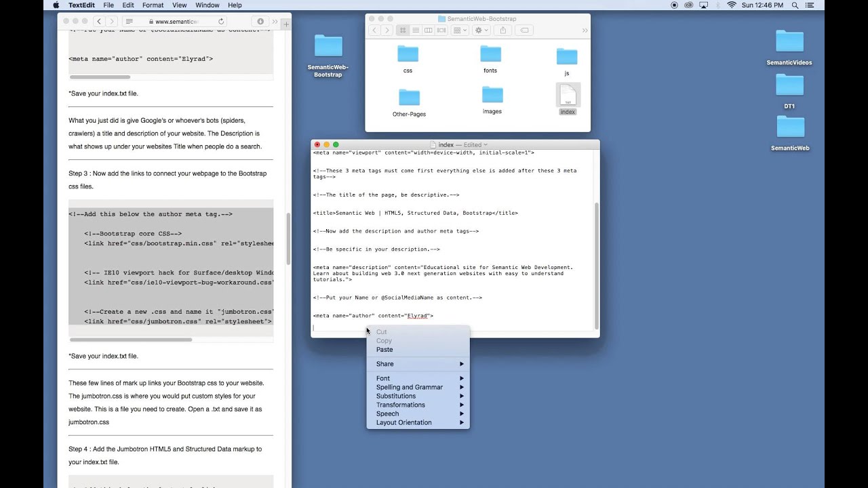This screenshot has height=488, width=868.
Task: Switch Finder to list view
Action: click(x=416, y=30)
